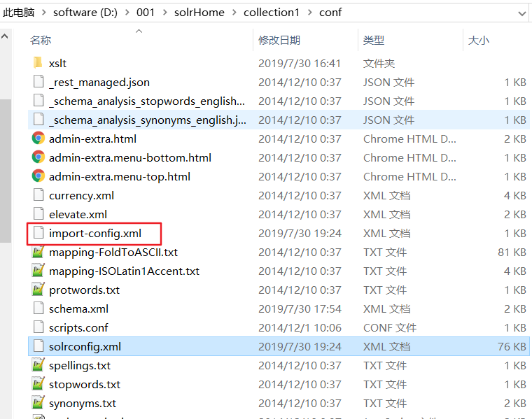Image resolution: width=532 pixels, height=419 pixels.
Task: Go to the 001 folder breadcrumb
Action: click(146, 13)
